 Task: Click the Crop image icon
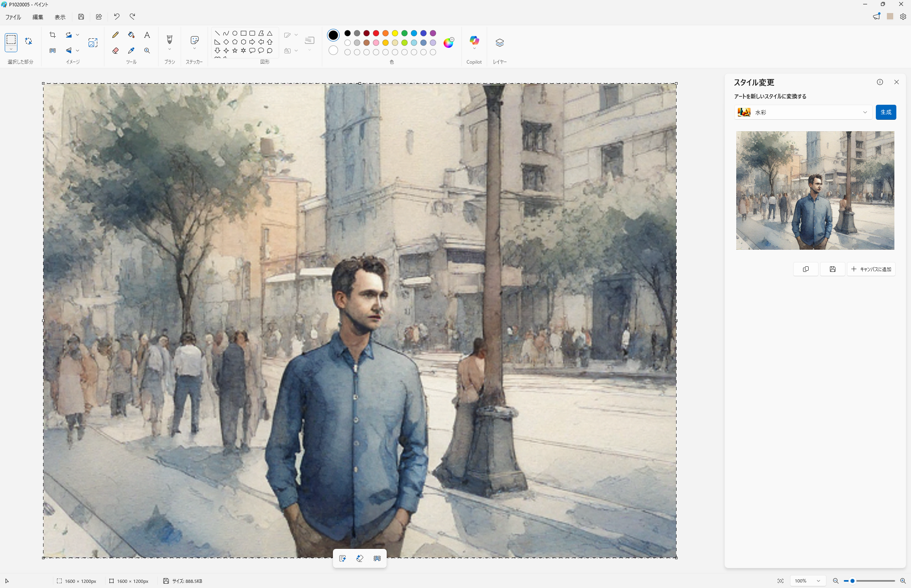[53, 35]
